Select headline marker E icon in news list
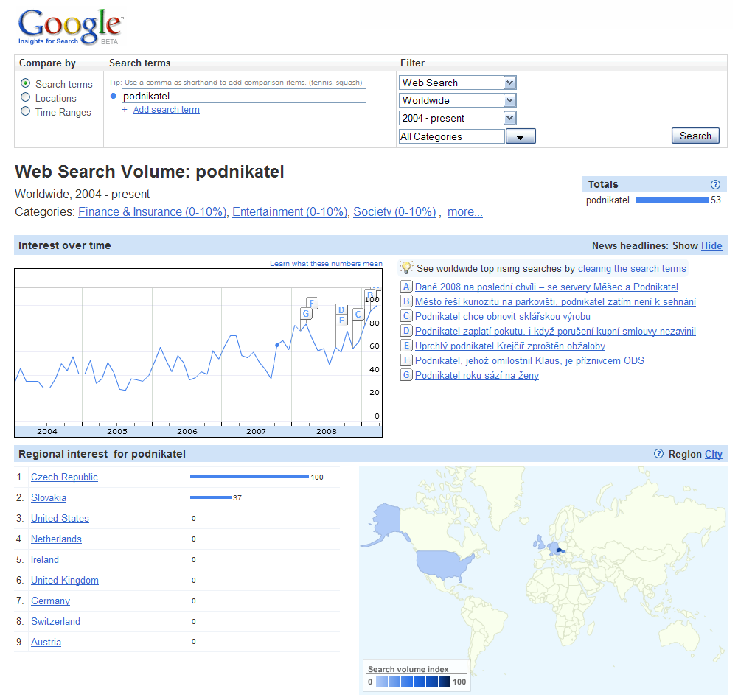 pyautogui.click(x=406, y=346)
